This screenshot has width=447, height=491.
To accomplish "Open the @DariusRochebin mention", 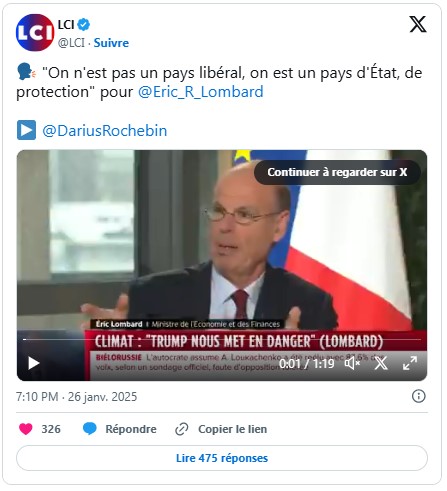I will tap(105, 131).
